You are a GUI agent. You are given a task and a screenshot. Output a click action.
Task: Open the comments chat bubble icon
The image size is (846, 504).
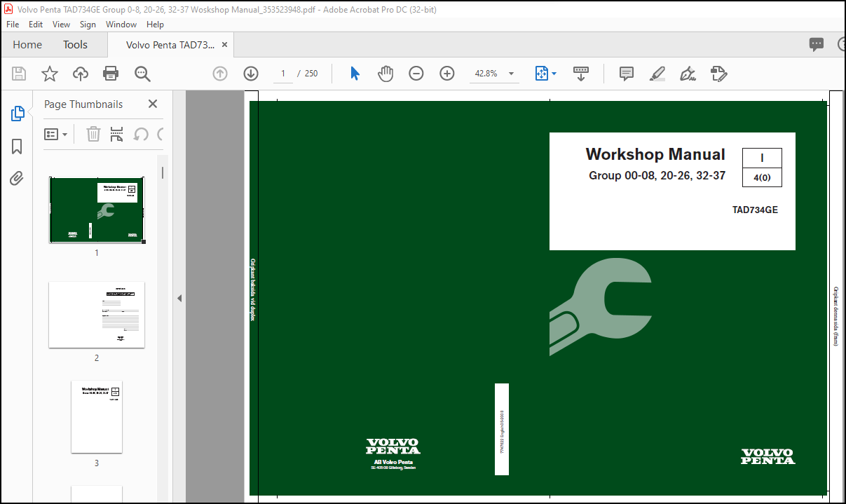pyautogui.click(x=817, y=44)
